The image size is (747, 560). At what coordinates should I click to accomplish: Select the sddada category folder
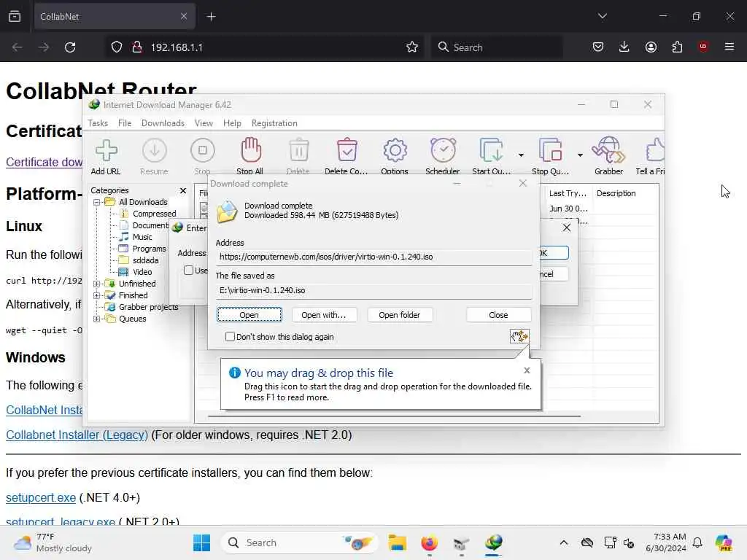tap(145, 260)
